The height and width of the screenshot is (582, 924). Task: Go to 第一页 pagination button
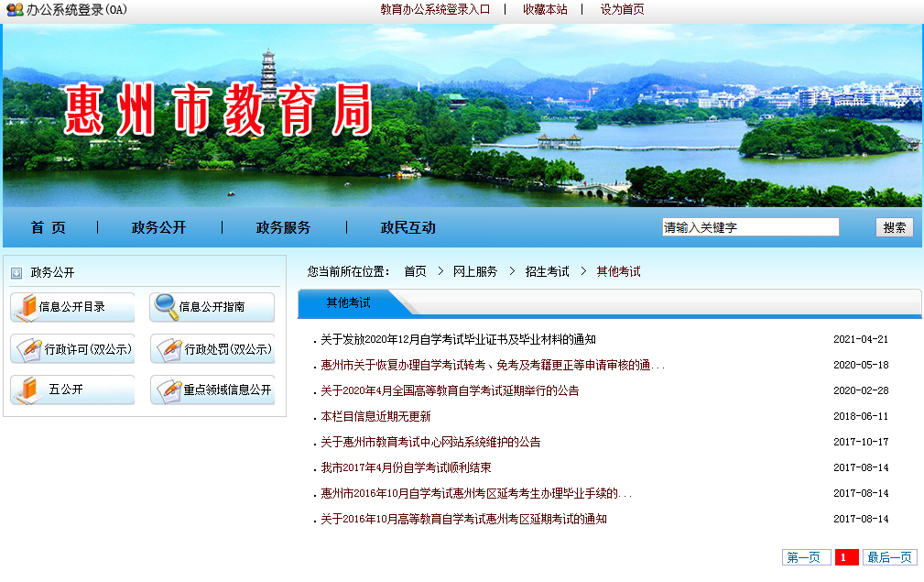pos(806,557)
